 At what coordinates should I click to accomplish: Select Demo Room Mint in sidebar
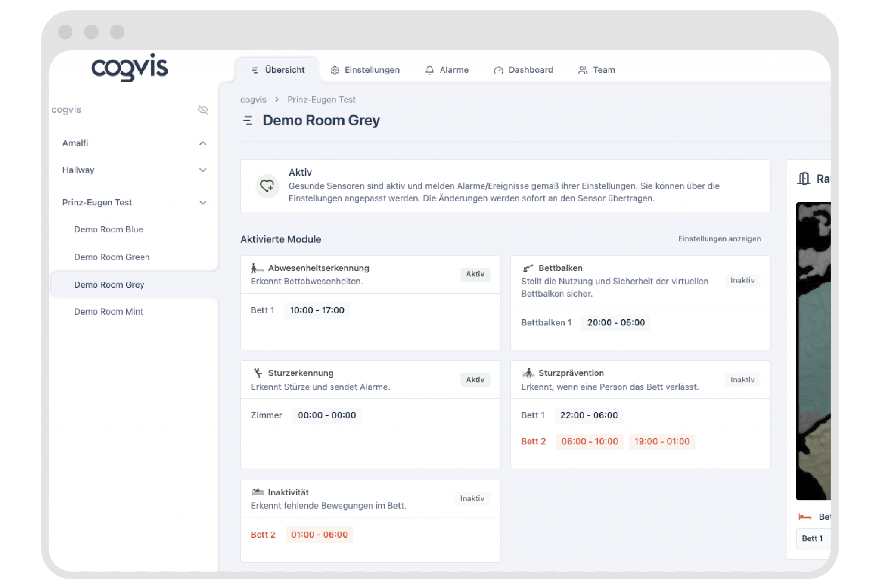(109, 312)
